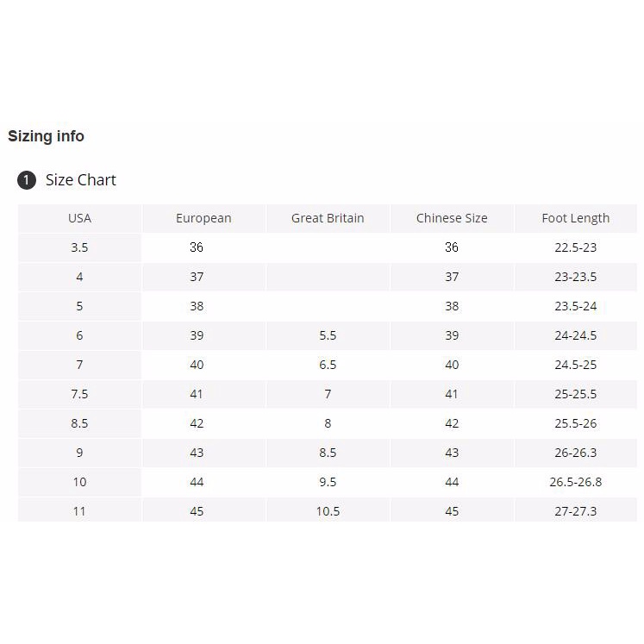Screen dimensions: 644x644
Task: Click the Sizing info title
Action: click(46, 136)
